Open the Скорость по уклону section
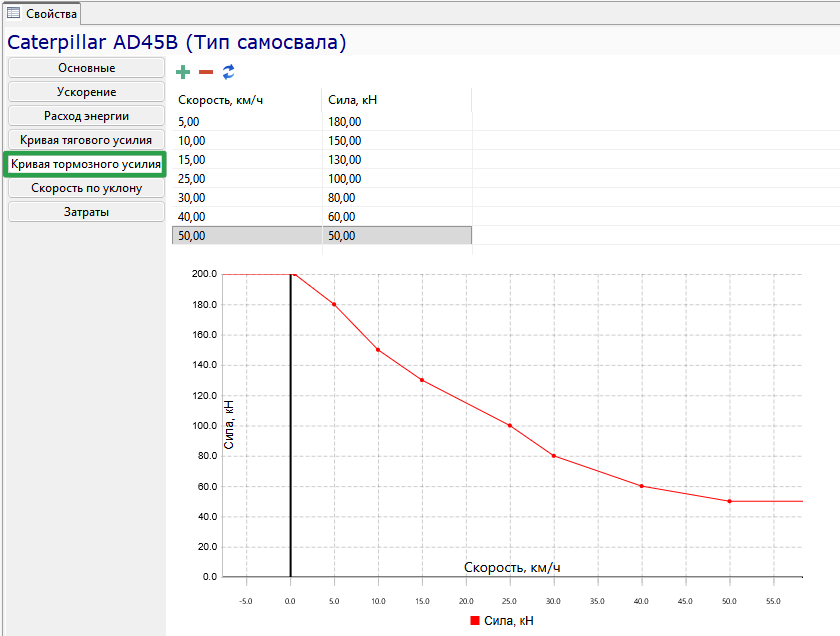Image resolution: width=840 pixels, height=636 pixels. (86, 188)
